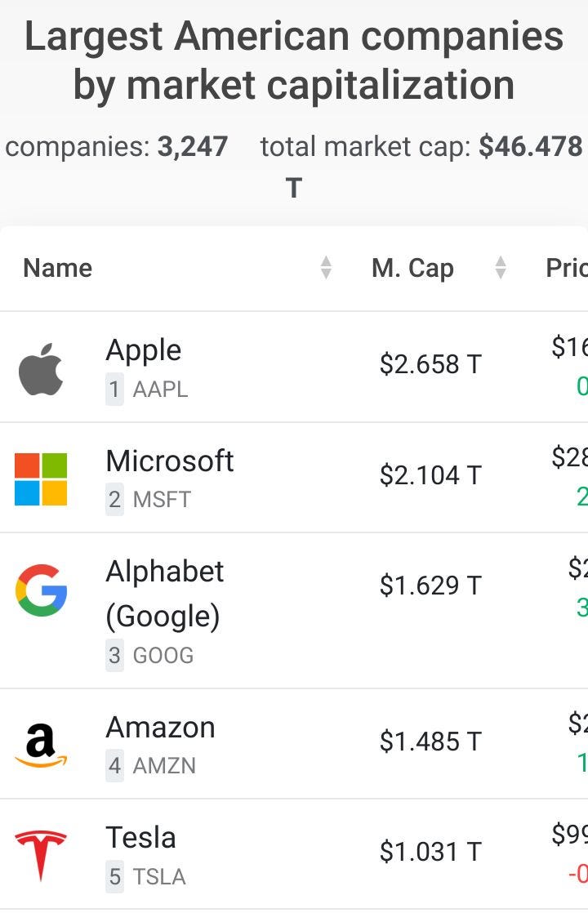
Task: Click Tesla's $1.031 T market cap
Action: point(430,852)
